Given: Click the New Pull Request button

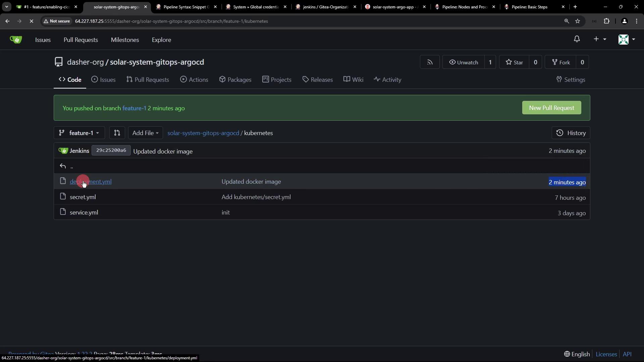Looking at the screenshot, I should (551, 108).
